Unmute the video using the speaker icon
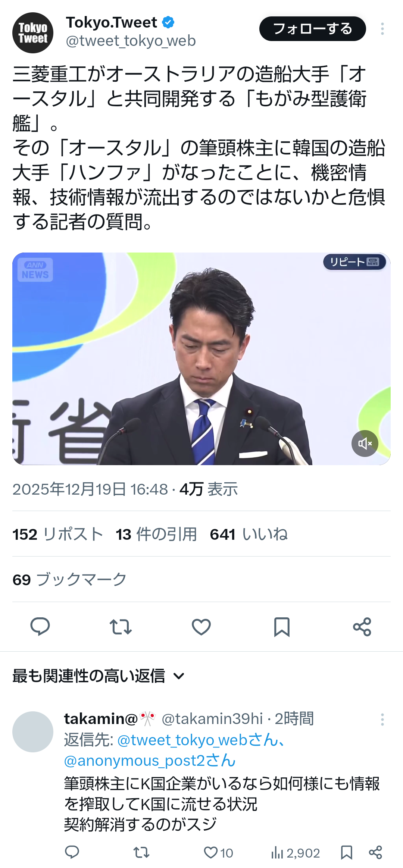403x868 pixels. tap(365, 443)
